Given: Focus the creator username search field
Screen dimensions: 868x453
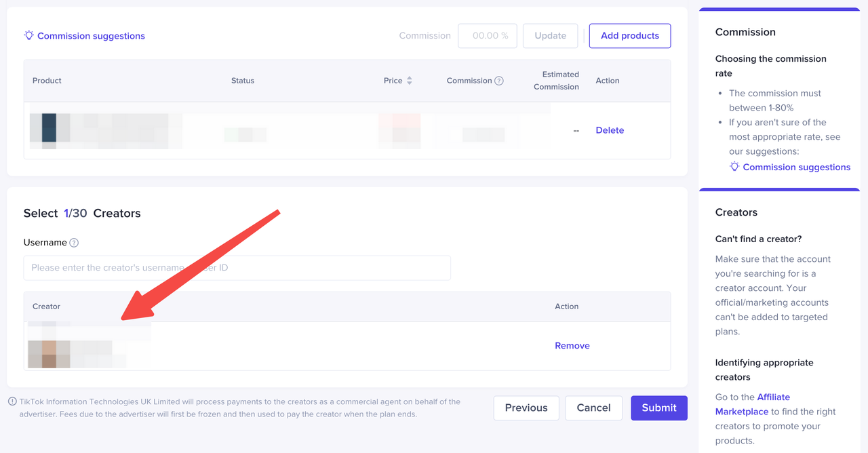Looking at the screenshot, I should [237, 268].
